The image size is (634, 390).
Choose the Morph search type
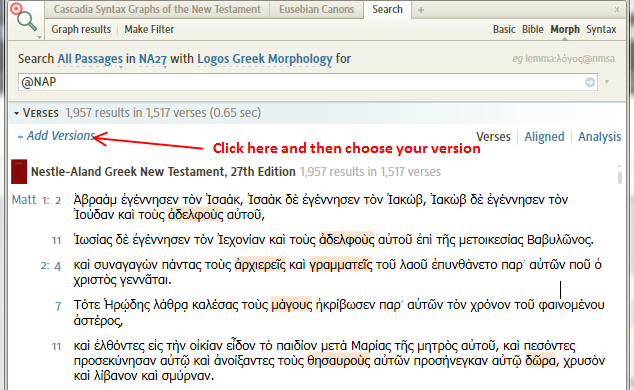pyautogui.click(x=565, y=29)
